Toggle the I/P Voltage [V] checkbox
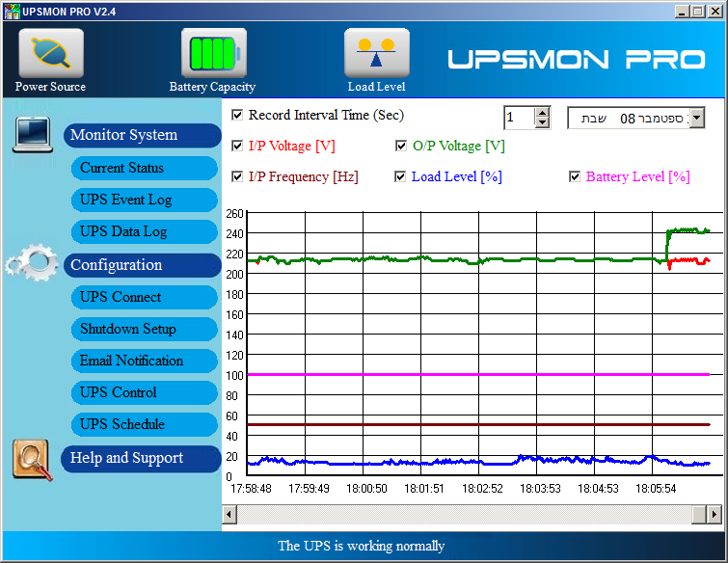Screen dimensions: 728x563 point(237,146)
